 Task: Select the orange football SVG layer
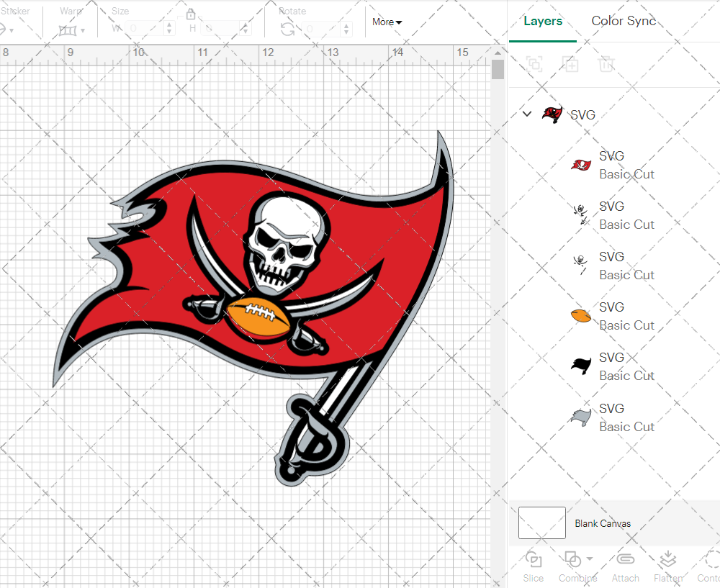pyautogui.click(x=611, y=316)
